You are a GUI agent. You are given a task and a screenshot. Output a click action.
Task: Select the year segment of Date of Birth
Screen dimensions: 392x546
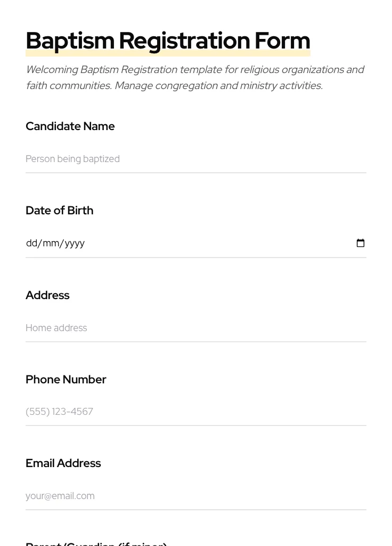(75, 243)
